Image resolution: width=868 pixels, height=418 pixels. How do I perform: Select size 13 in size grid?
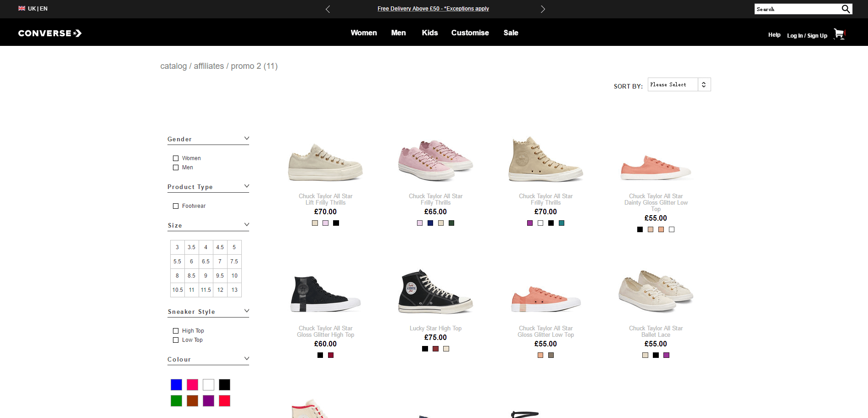pyautogui.click(x=234, y=290)
